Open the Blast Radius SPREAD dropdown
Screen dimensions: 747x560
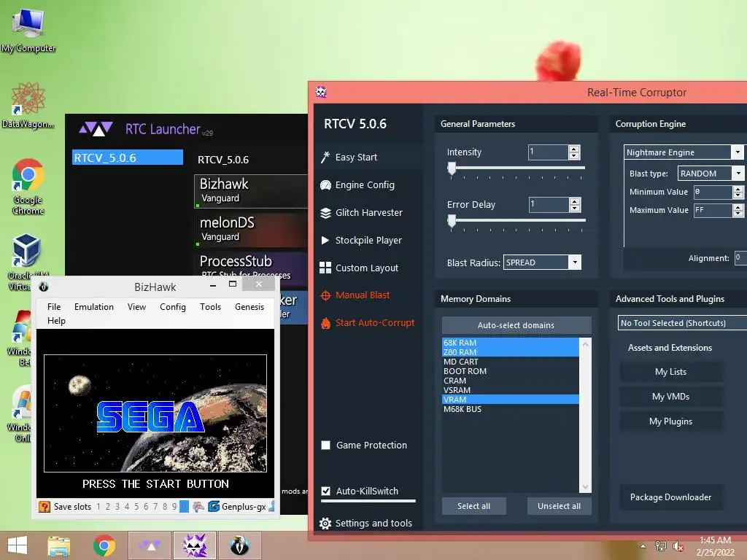click(575, 262)
